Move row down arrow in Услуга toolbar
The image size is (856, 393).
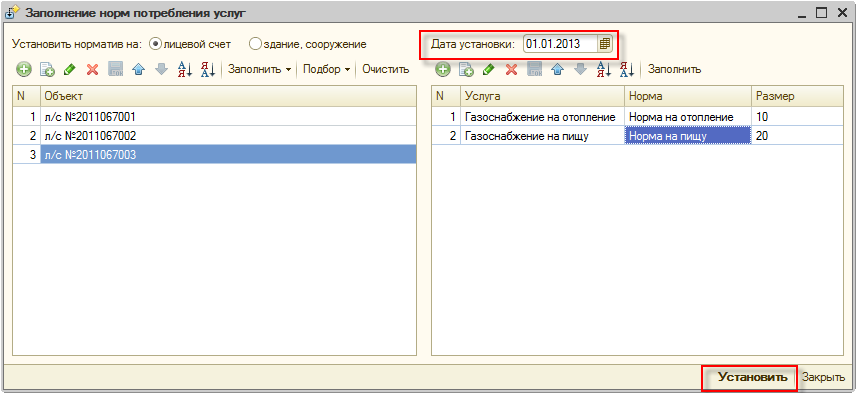[580, 69]
